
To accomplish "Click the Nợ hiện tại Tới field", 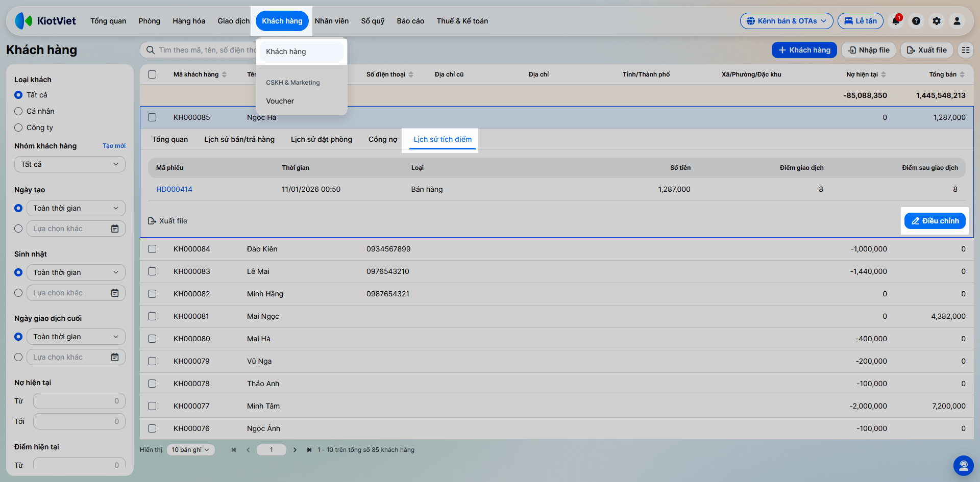I will point(79,421).
